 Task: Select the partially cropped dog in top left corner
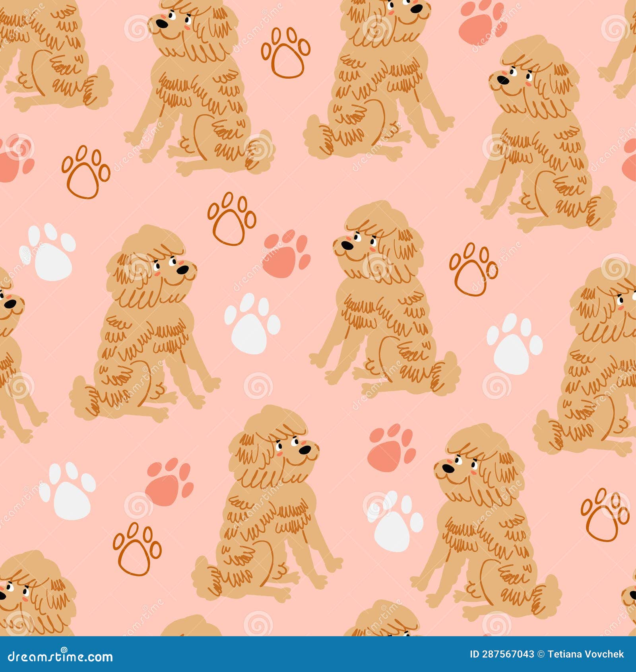(x=52, y=60)
